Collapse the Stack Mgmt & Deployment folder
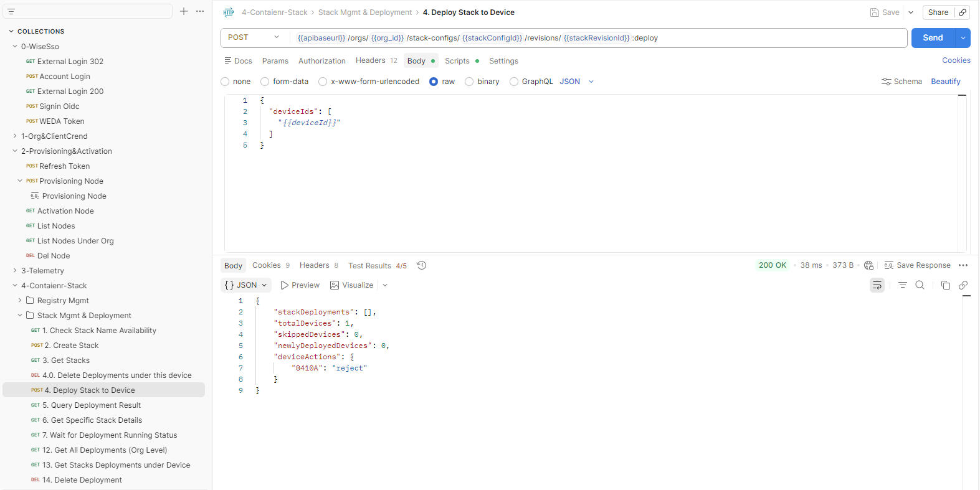980x490 pixels. [20, 316]
